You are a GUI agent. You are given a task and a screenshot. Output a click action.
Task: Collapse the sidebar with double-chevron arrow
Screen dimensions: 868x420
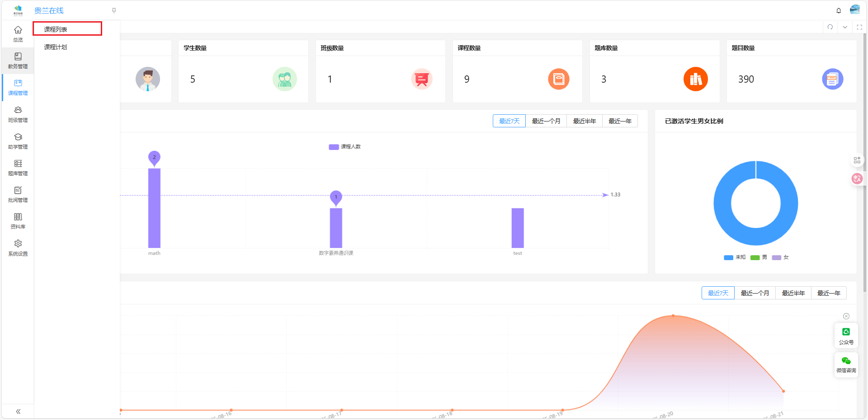pos(18,411)
